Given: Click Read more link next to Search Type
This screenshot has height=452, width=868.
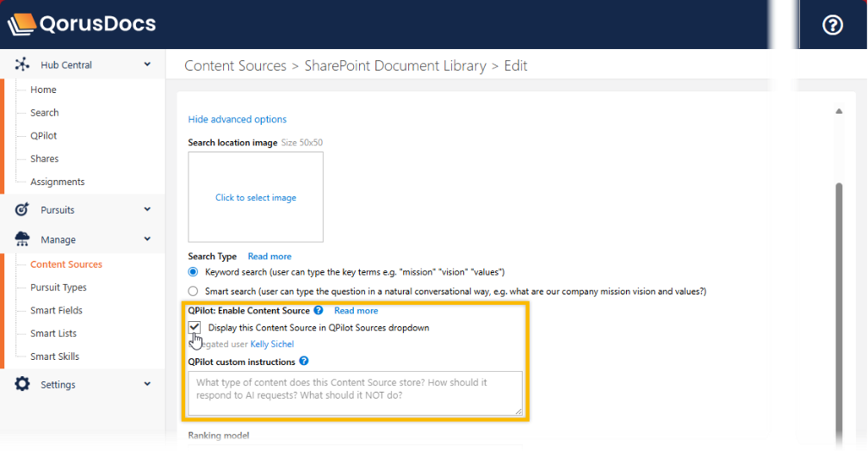Looking at the screenshot, I should point(270,257).
